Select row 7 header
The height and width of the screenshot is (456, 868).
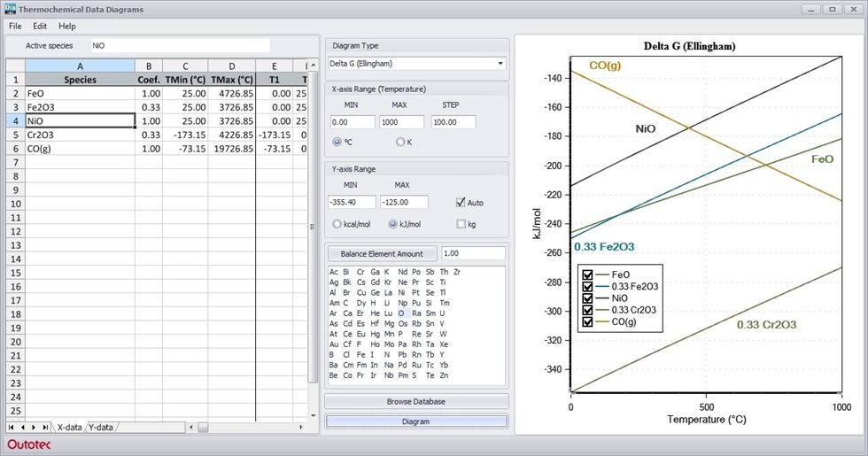(16, 163)
